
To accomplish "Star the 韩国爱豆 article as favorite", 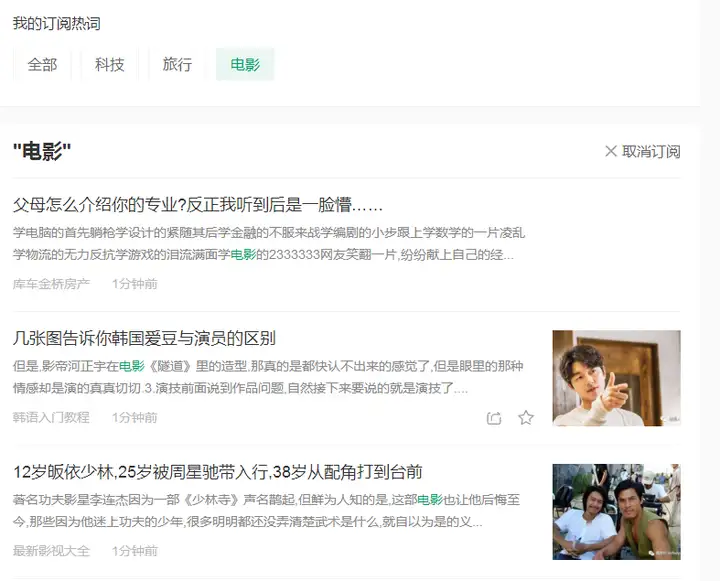I will point(526,417).
